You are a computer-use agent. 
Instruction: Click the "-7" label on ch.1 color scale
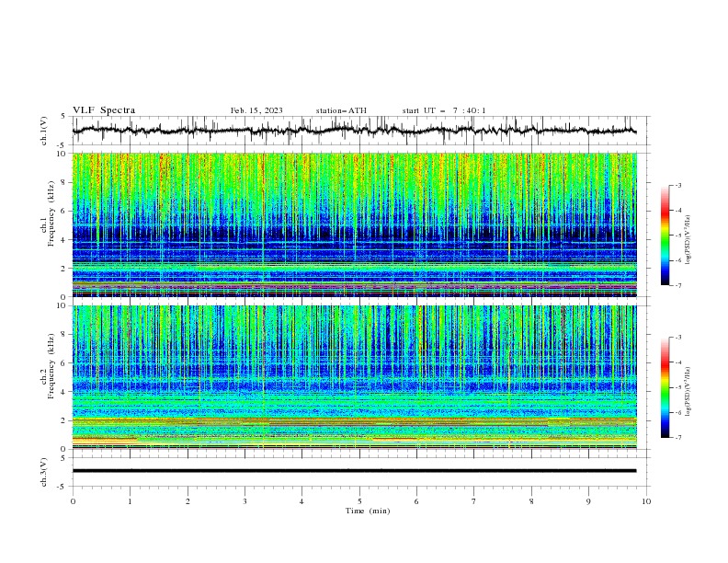[677, 285]
